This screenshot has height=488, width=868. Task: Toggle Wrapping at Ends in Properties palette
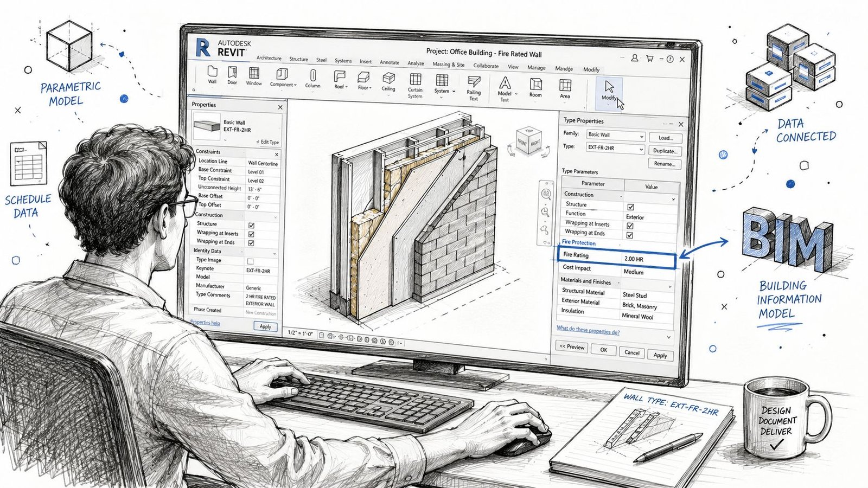[x=251, y=243]
